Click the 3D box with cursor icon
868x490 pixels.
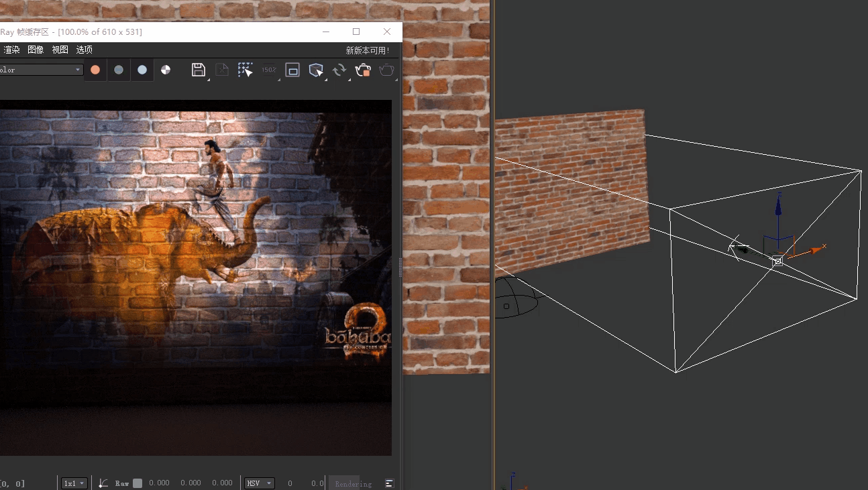click(x=316, y=70)
